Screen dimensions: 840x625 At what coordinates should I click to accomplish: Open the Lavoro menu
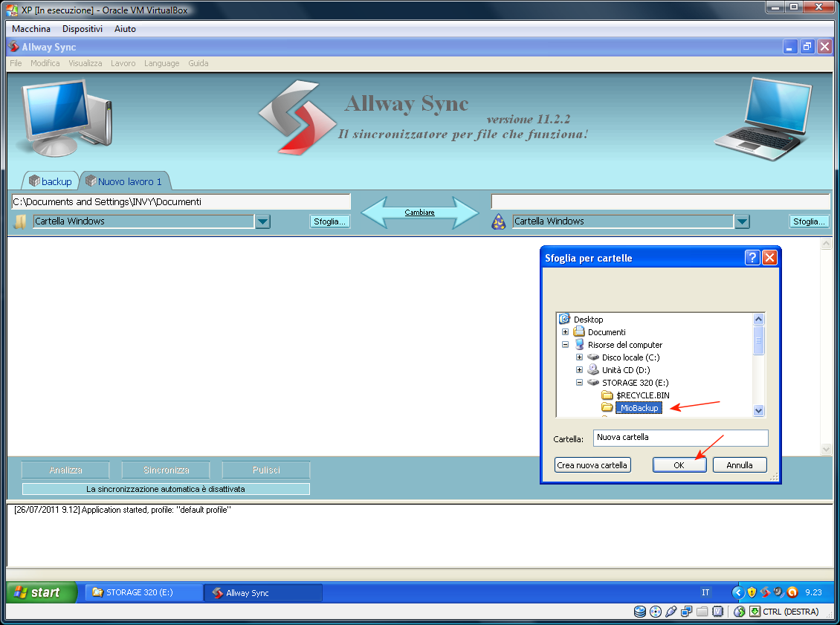[x=123, y=63]
